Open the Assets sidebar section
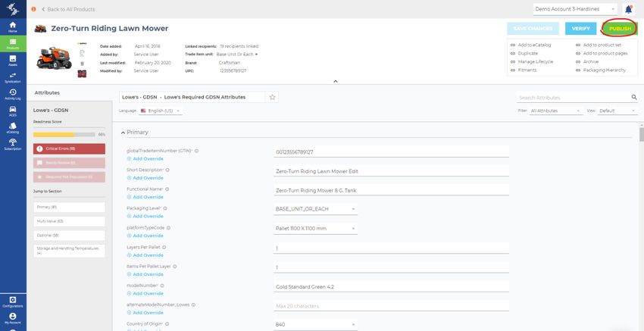 pyautogui.click(x=13, y=61)
